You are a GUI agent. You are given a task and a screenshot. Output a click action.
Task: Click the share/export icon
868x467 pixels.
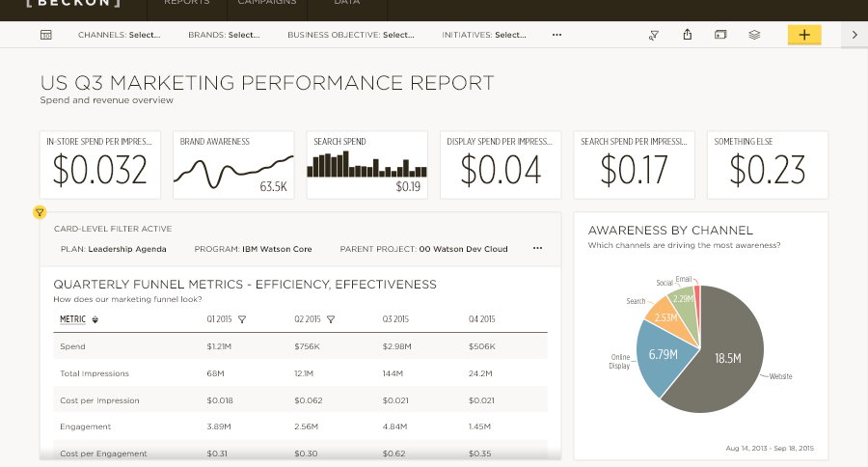tap(687, 35)
